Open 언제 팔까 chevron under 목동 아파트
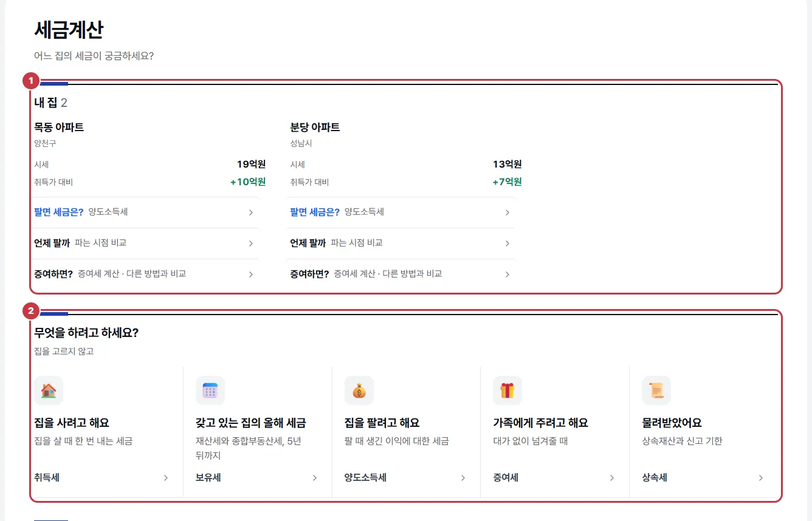 point(251,243)
